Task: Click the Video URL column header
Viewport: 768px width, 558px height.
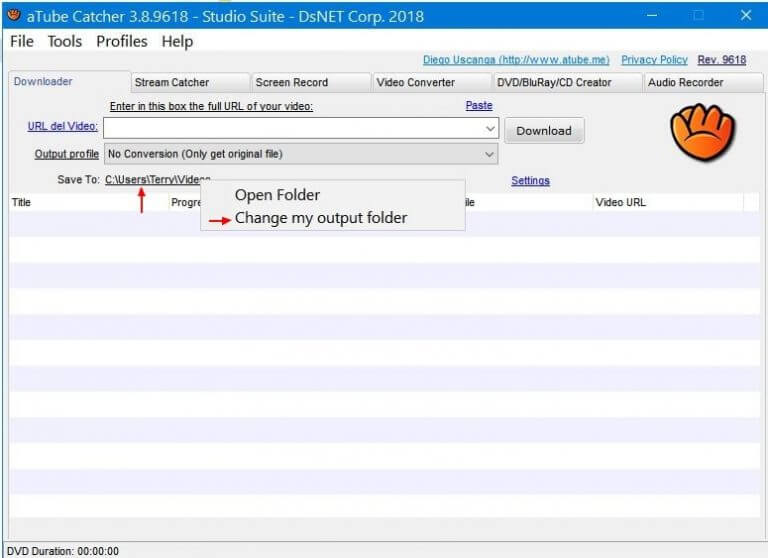Action: [668, 202]
